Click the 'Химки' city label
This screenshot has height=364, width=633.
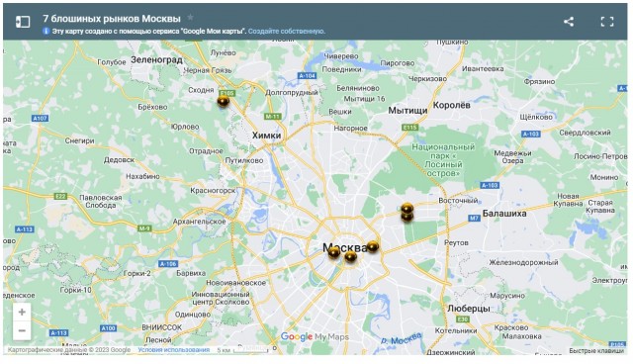(x=266, y=136)
